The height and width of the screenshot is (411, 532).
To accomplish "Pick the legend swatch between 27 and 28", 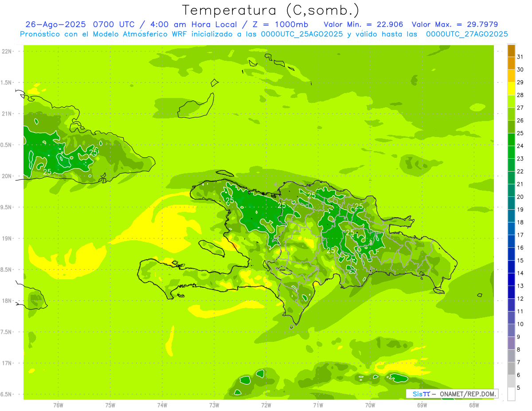I will pyautogui.click(x=511, y=101).
